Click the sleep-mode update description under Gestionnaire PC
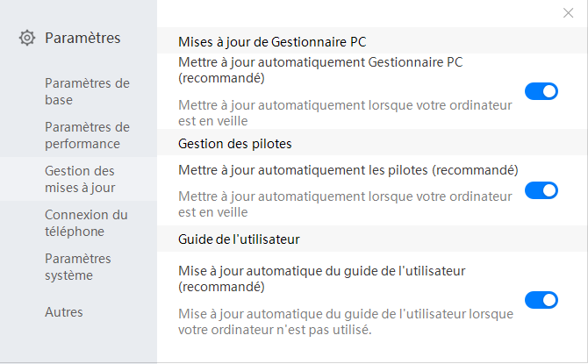The width and height of the screenshot is (588, 364). click(x=344, y=113)
